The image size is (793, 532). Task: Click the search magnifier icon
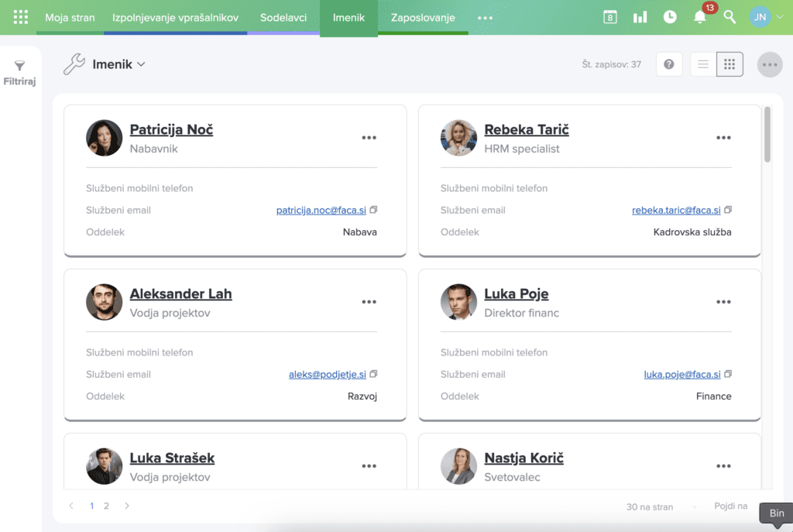coord(729,17)
